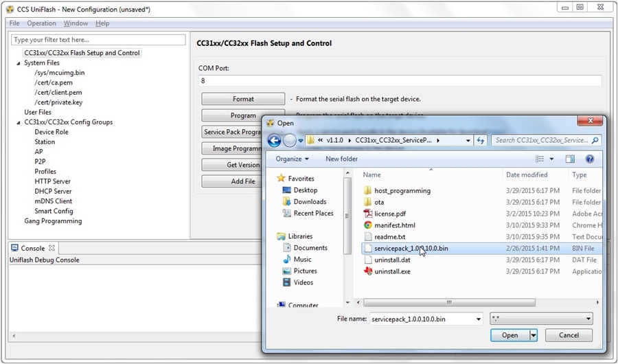Select the Documents library icon
The width and height of the screenshot is (618, 364).
[287, 248]
